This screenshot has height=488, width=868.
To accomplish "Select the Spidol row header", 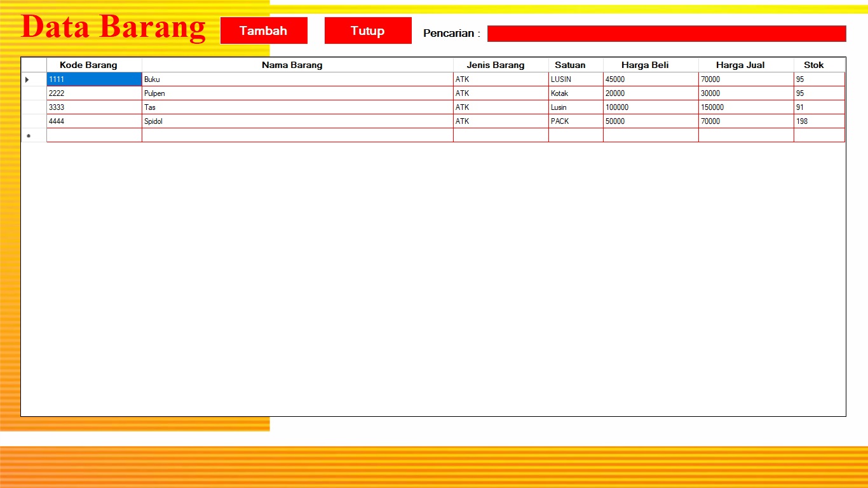I will [34, 121].
